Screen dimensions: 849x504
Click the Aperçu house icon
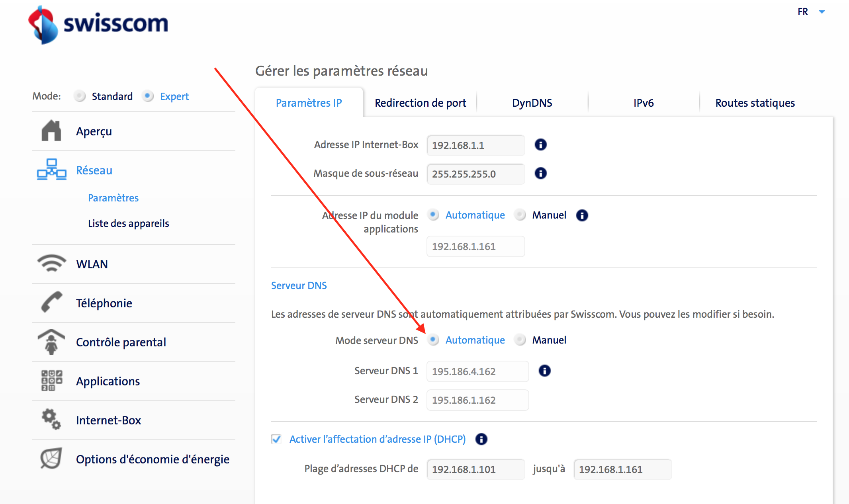[x=51, y=131]
